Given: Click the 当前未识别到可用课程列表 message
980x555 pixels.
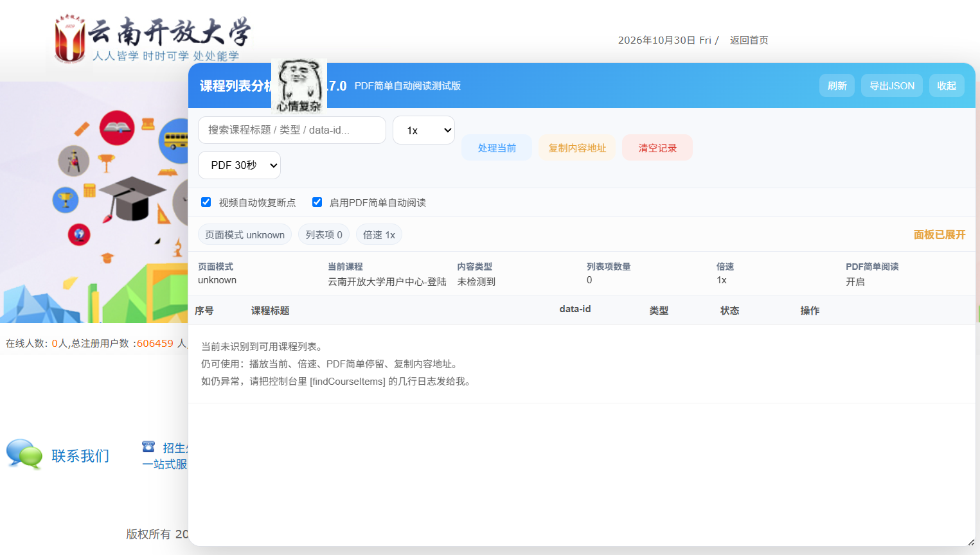Looking at the screenshot, I should tap(262, 346).
